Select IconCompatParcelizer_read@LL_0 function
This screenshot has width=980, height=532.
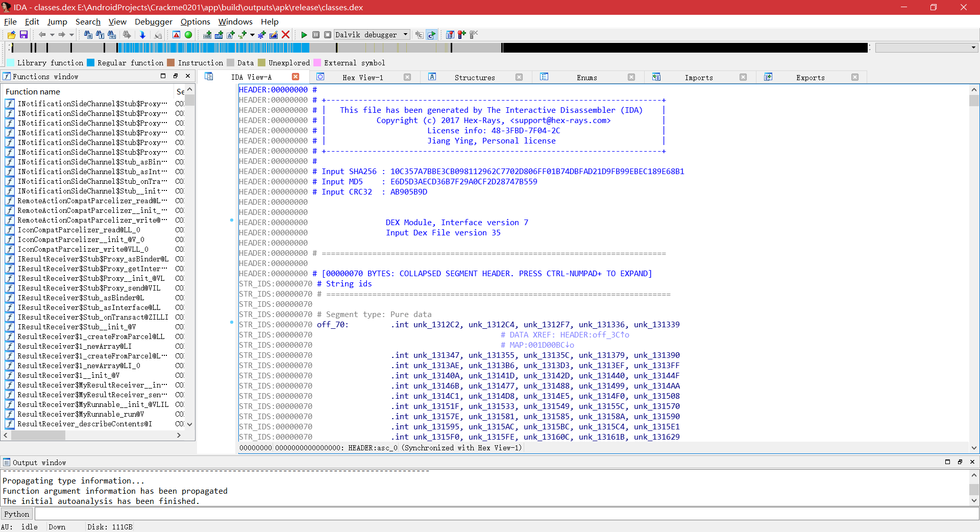79,230
